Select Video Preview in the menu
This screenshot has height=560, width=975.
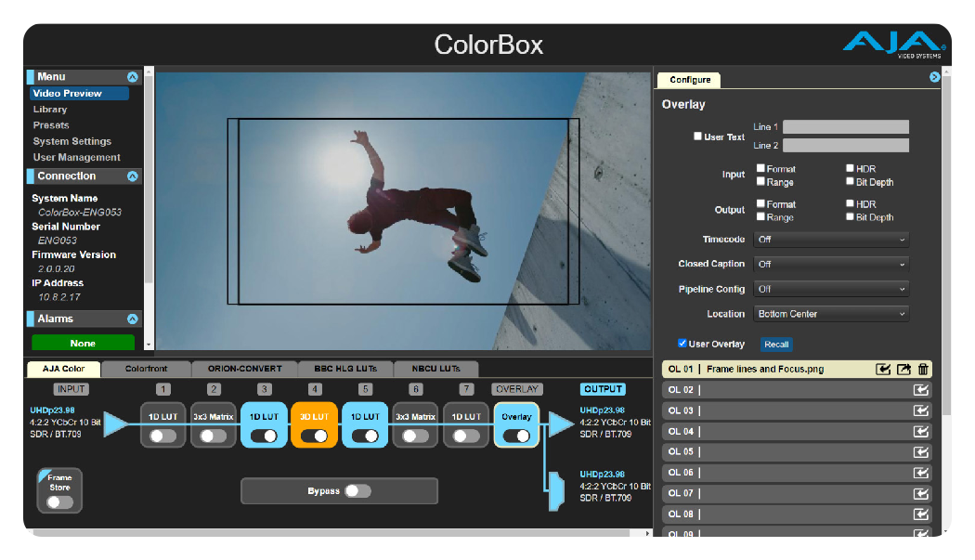[79, 93]
